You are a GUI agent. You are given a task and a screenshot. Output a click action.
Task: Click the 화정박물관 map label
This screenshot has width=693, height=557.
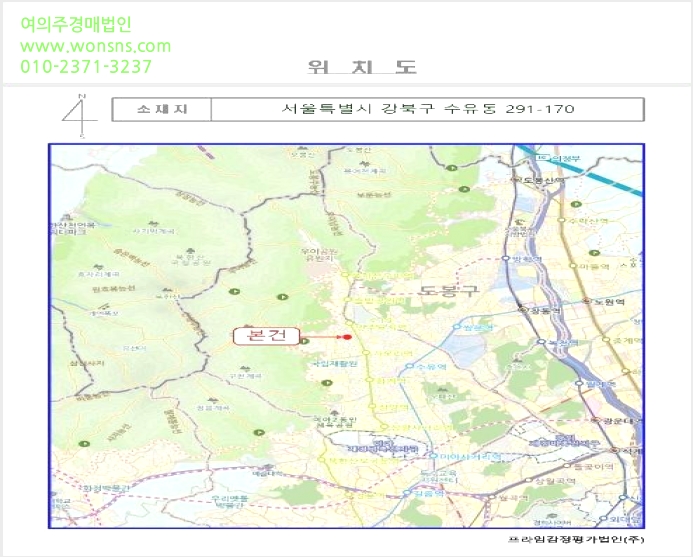point(106,488)
